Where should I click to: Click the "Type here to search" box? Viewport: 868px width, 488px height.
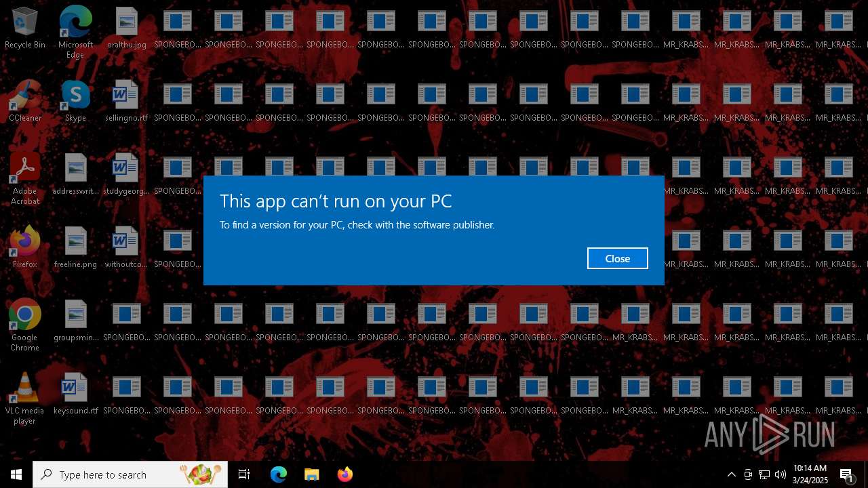(x=130, y=474)
